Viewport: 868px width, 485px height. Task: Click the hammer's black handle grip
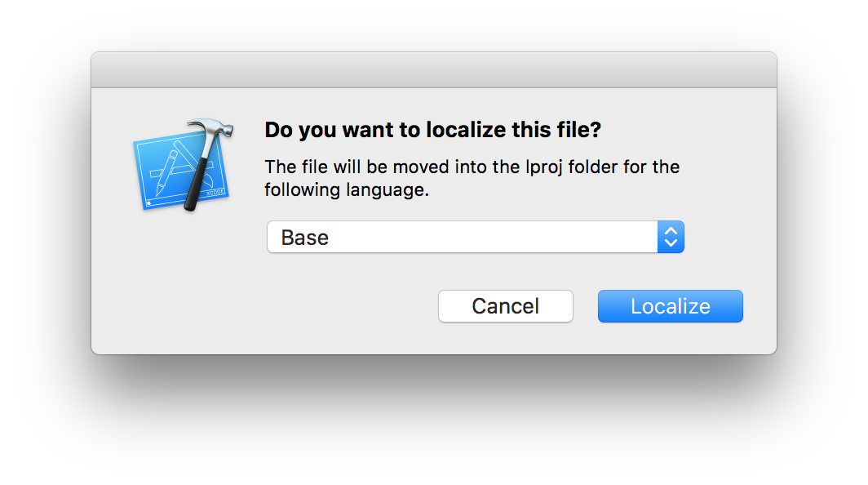pos(194,189)
